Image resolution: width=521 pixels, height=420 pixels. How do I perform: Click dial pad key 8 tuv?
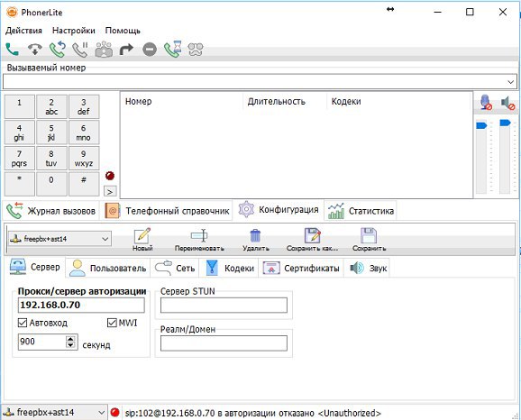51,158
